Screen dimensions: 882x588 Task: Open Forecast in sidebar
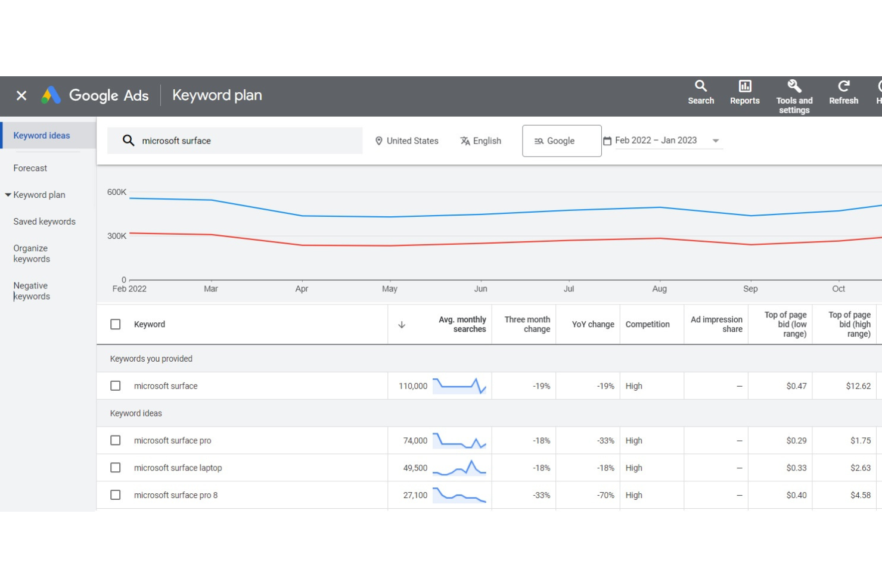point(30,168)
